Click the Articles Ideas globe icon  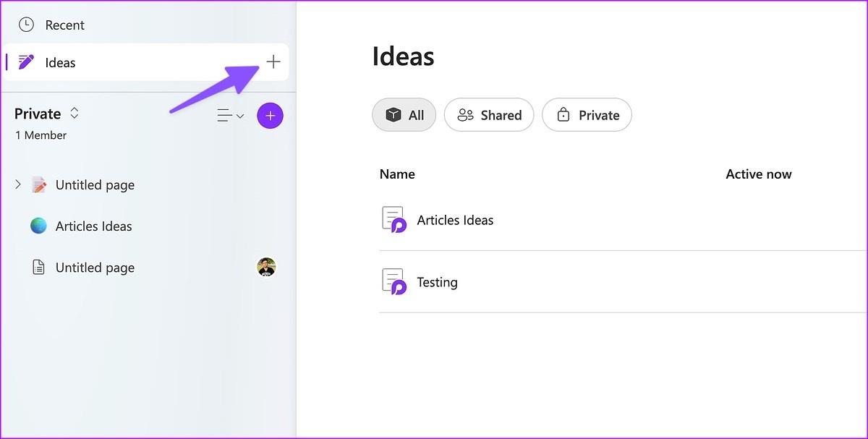click(38, 226)
